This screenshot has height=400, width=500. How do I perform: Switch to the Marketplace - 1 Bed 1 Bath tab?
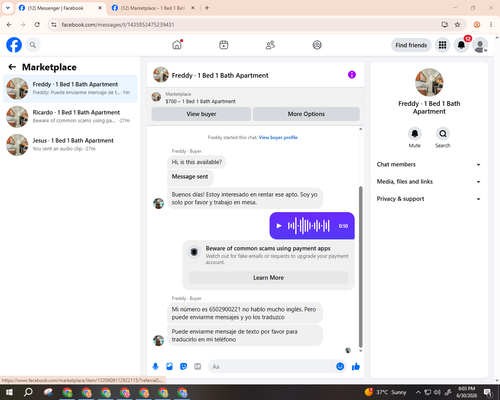point(153,8)
